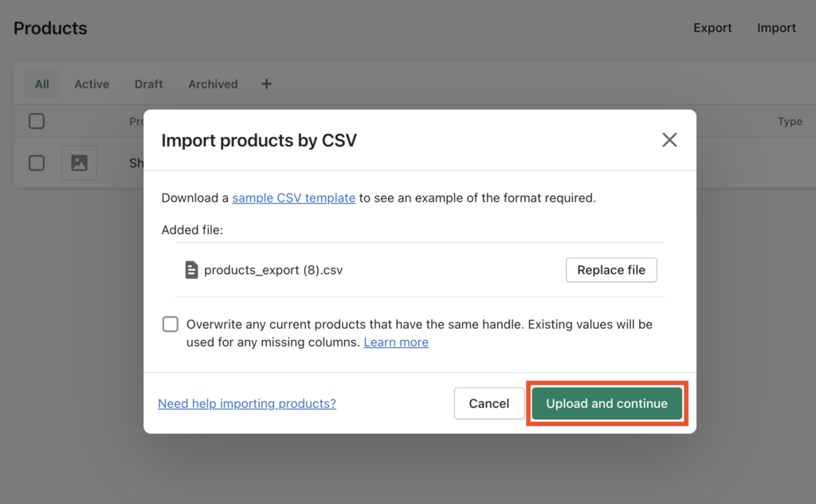Follow the Learn more link

pos(396,342)
